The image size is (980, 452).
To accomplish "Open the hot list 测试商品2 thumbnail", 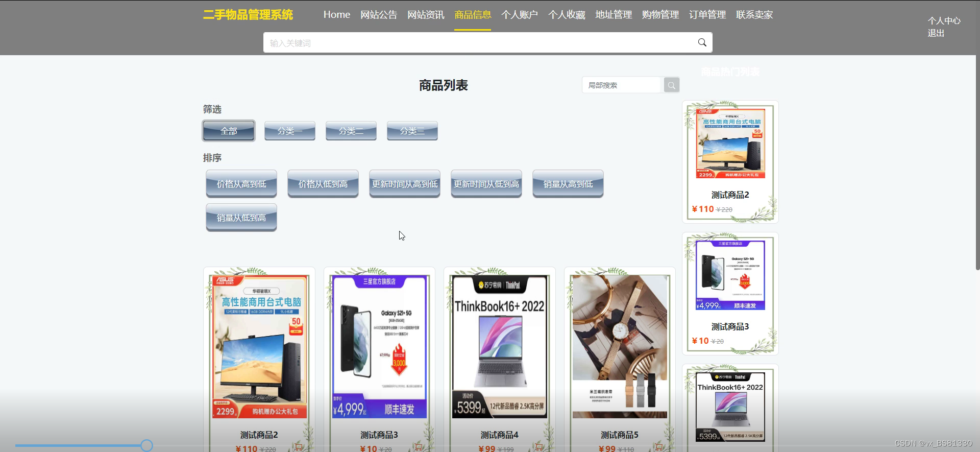I will point(730,144).
